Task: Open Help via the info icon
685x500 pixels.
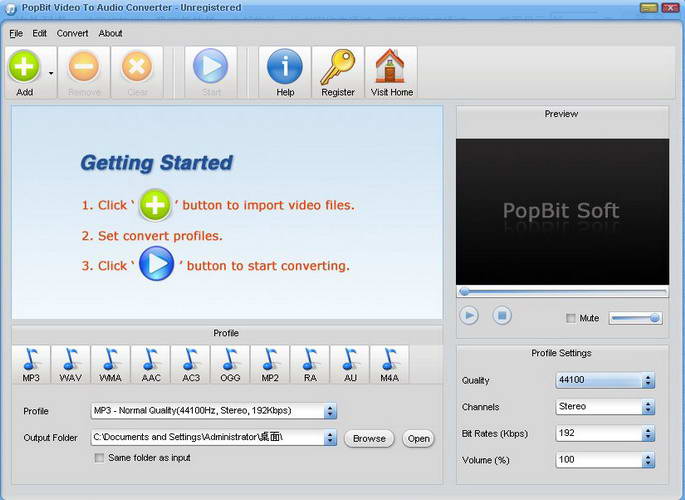Action: pyautogui.click(x=285, y=66)
